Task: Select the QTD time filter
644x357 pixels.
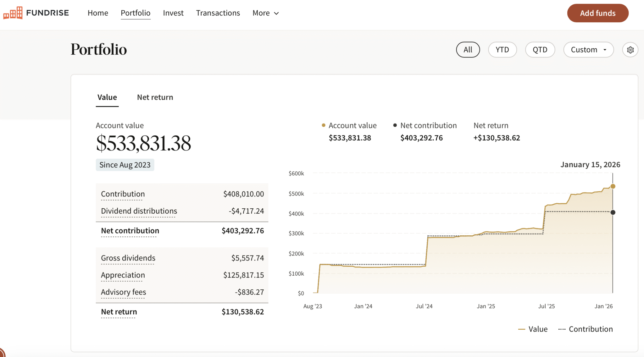Action: point(540,50)
